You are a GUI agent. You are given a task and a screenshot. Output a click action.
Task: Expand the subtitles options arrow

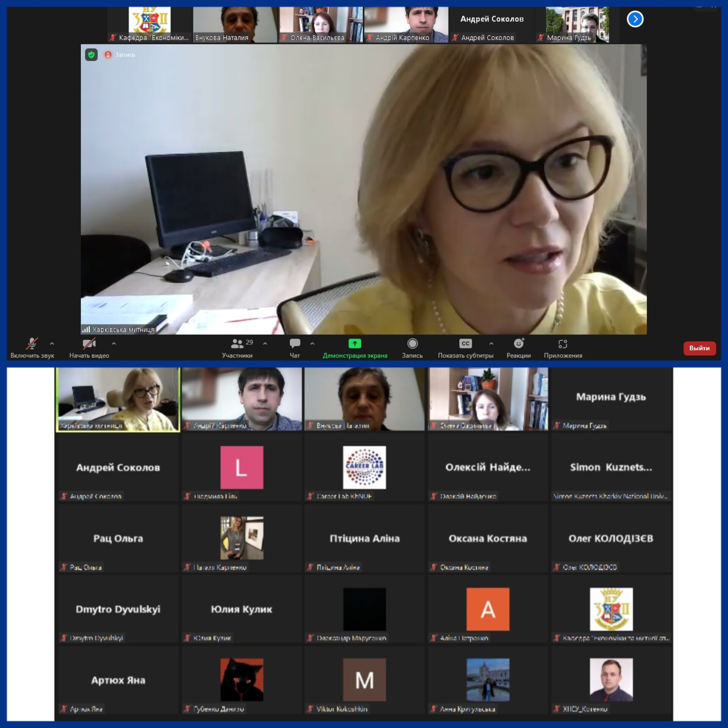[x=491, y=344]
